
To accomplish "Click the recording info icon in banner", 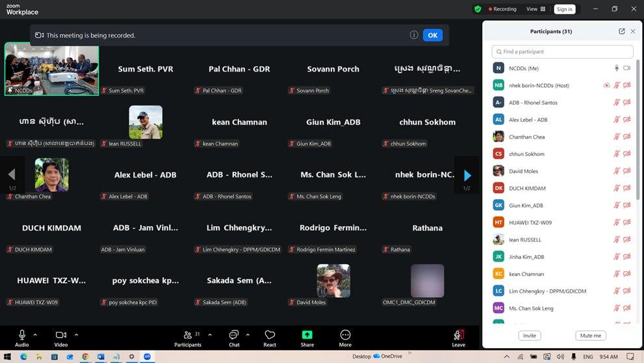I will pos(413,35).
